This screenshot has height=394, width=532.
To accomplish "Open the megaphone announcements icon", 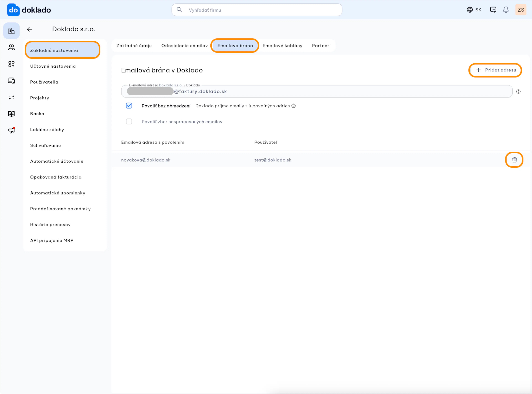I will (x=11, y=130).
